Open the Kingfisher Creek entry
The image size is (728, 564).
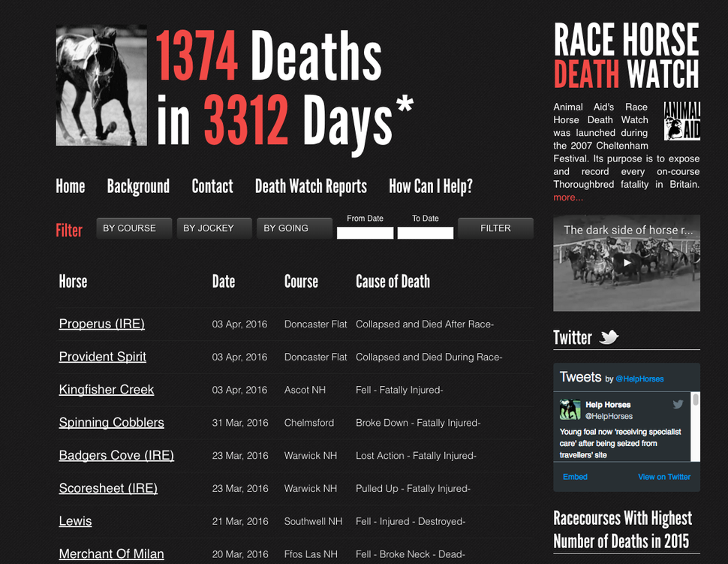coord(107,389)
